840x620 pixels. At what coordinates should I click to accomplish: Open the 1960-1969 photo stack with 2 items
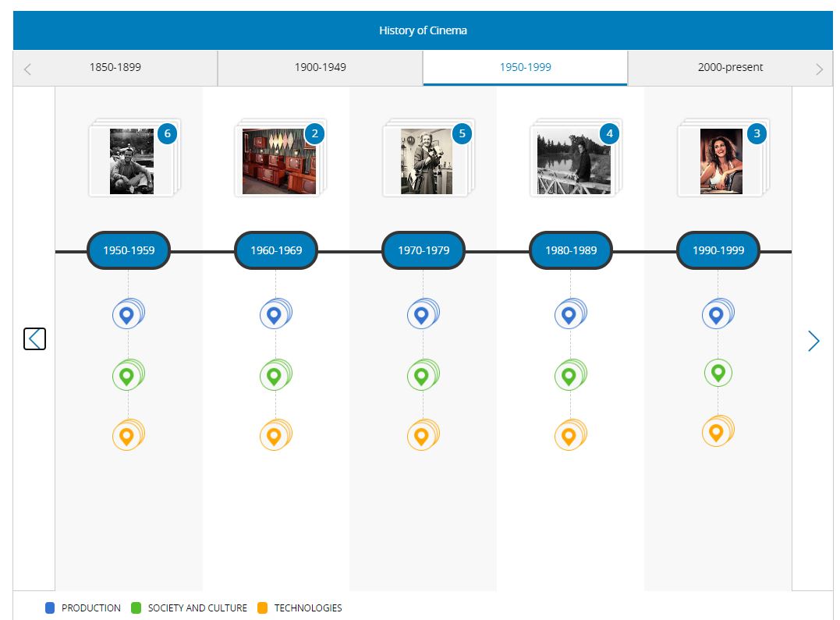pos(282,158)
